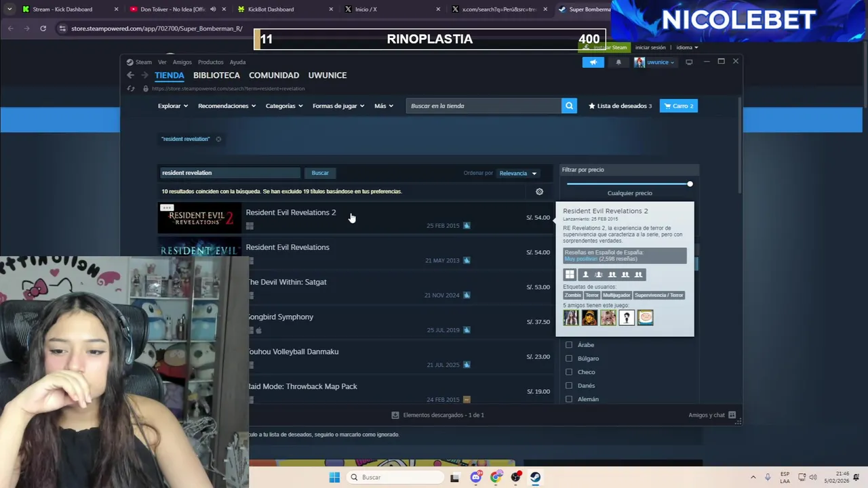868x488 pixels.
Task: Click the Buscar en la tienda field
Action: click(x=484, y=106)
